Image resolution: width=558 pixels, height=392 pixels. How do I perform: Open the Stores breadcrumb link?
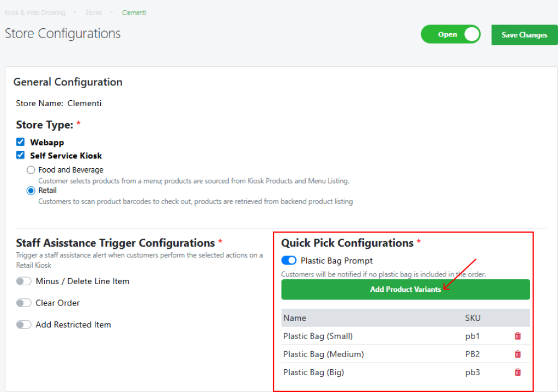click(94, 13)
